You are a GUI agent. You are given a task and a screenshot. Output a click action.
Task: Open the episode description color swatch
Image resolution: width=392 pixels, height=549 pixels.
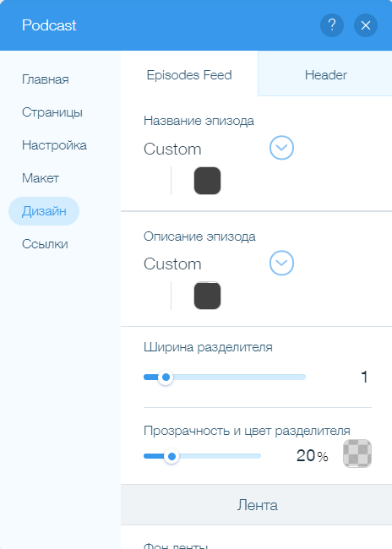pyautogui.click(x=207, y=296)
